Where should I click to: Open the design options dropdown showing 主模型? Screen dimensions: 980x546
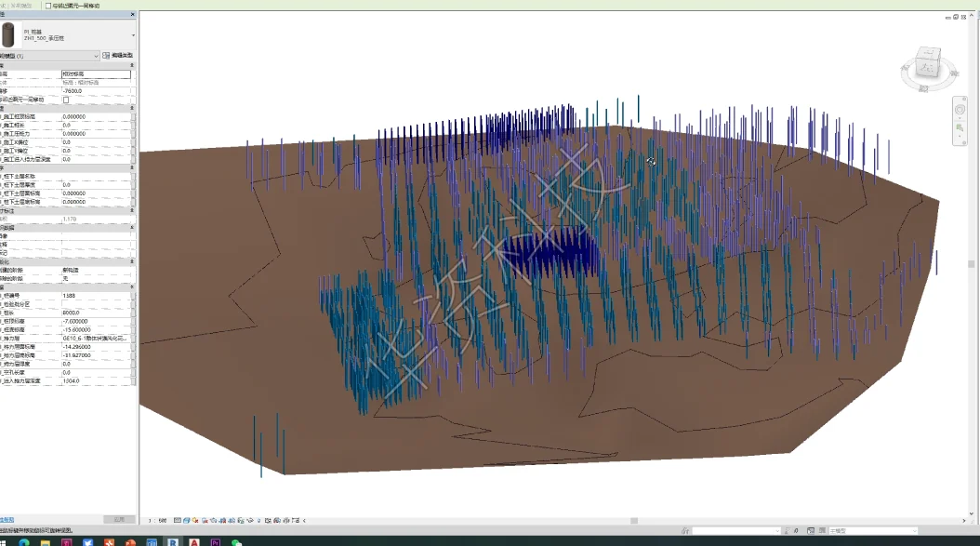tap(873, 531)
